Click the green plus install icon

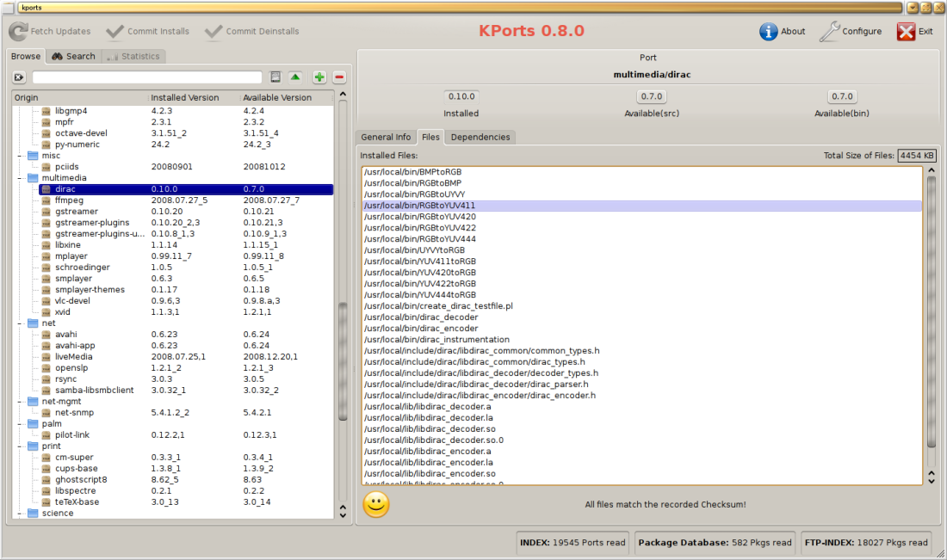(x=319, y=77)
